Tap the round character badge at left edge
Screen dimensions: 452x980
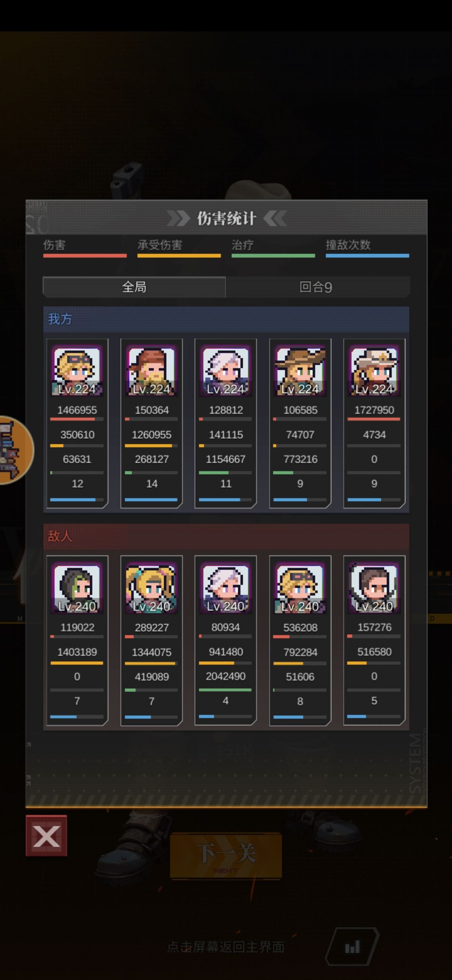(15, 450)
